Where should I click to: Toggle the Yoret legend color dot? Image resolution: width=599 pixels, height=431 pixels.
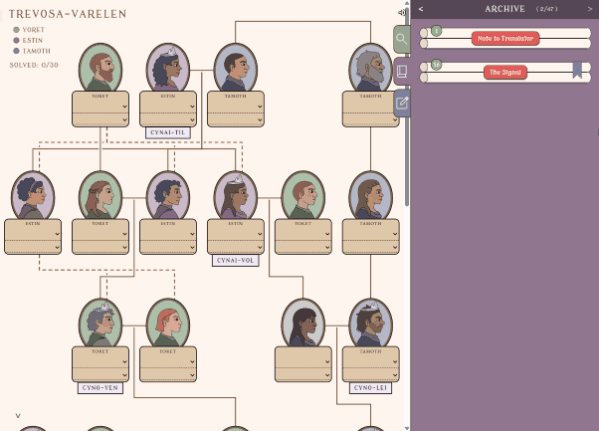[x=16, y=29]
